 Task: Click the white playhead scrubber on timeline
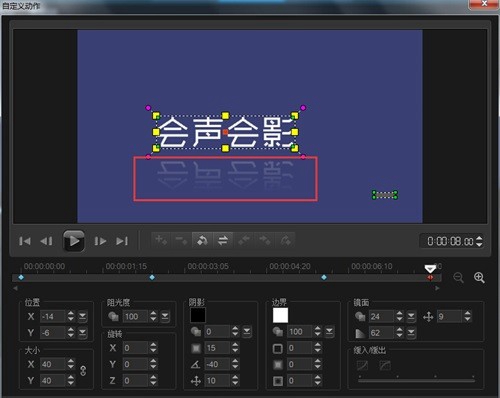430,268
